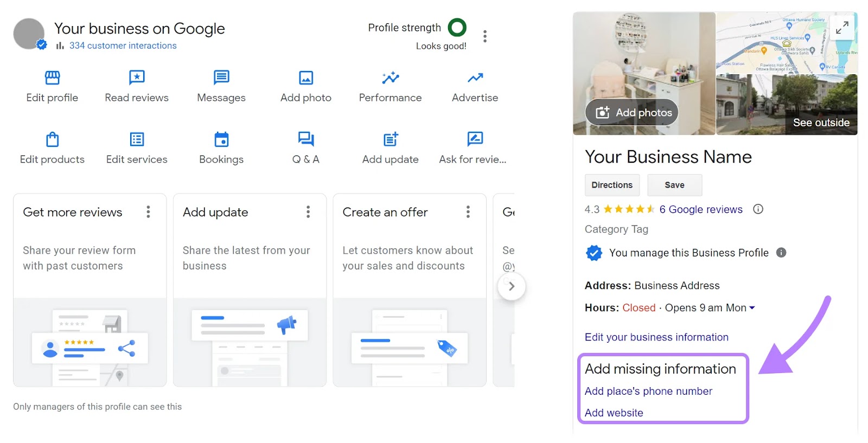This screenshot has height=443, width=868.
Task: Open the Edit profile storefront icon
Action: coord(52,78)
